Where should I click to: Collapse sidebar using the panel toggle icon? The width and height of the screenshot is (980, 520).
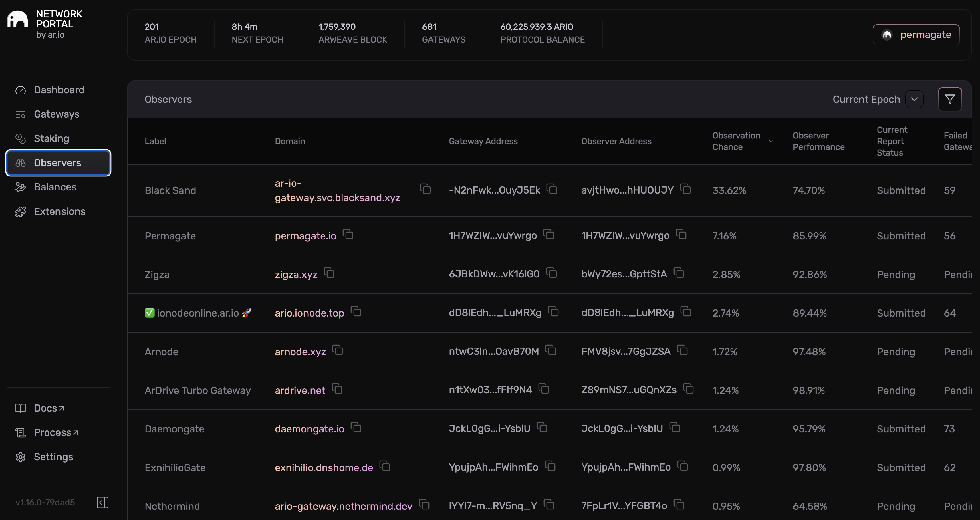[103, 502]
